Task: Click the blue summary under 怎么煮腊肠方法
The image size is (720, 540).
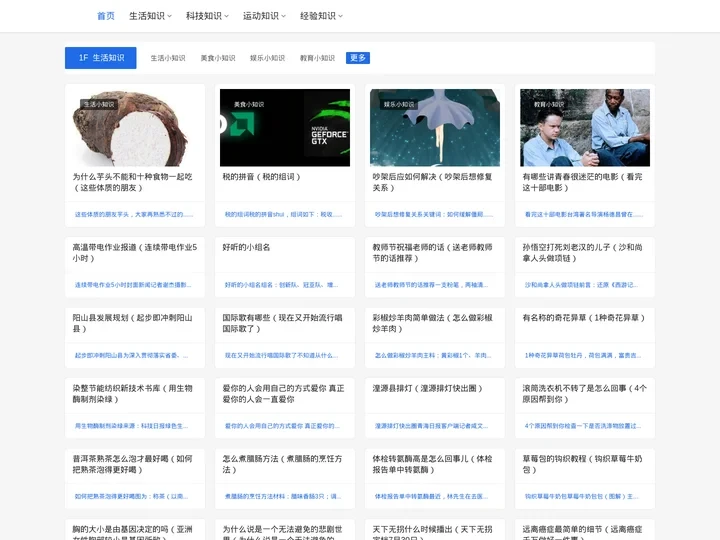Action: [282, 496]
